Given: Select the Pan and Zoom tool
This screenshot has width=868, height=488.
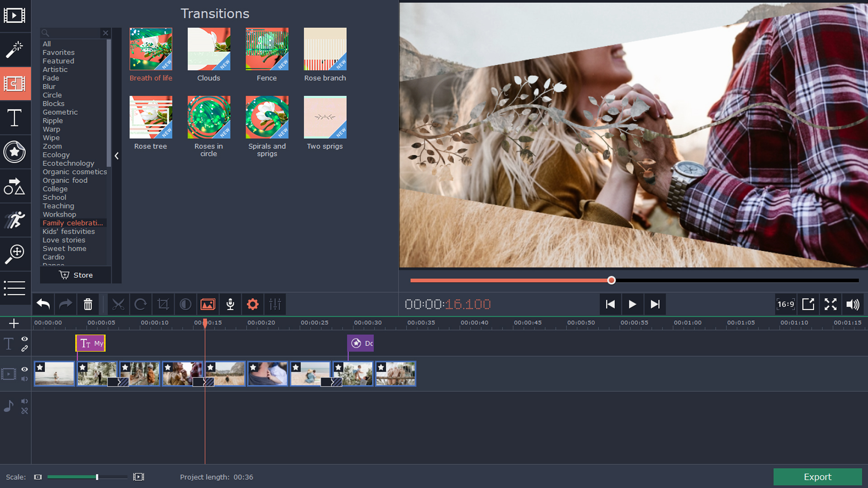Looking at the screenshot, I should (16, 254).
